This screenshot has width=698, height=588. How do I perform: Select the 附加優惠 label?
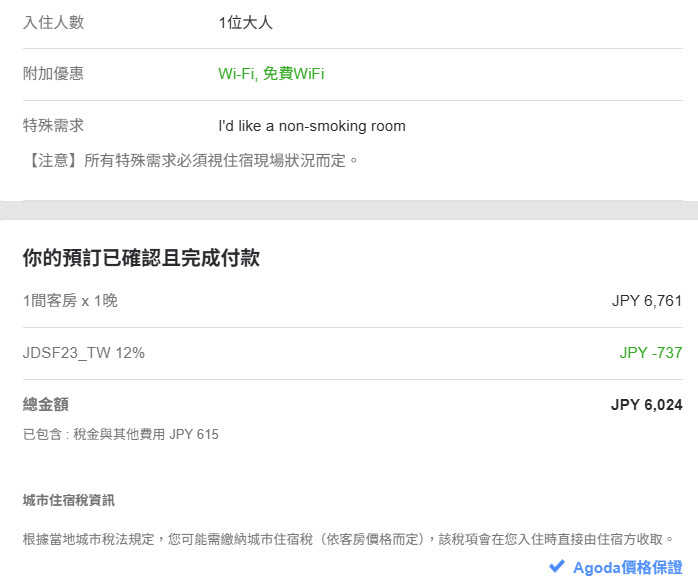53,74
